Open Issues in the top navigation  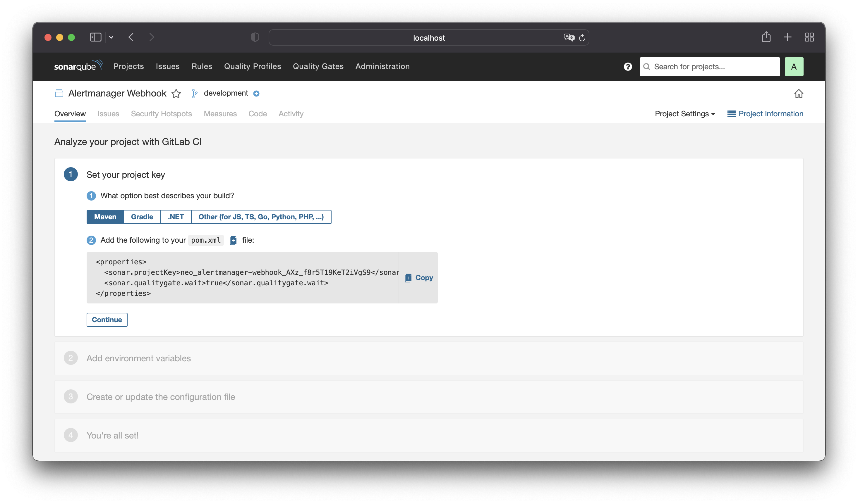[167, 66]
